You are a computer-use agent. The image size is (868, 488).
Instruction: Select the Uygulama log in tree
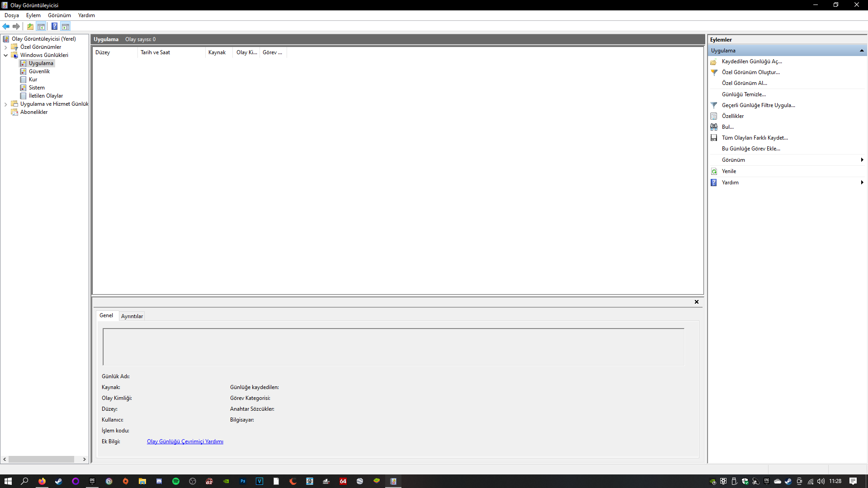point(41,63)
